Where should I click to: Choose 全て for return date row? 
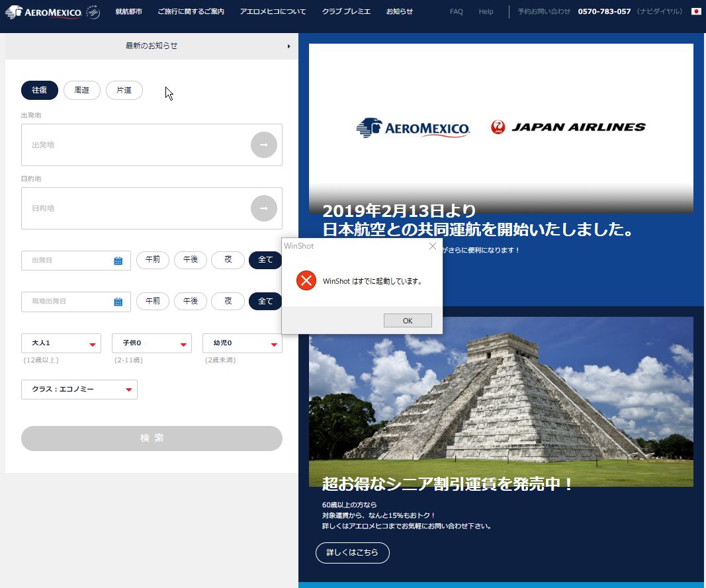tap(265, 301)
